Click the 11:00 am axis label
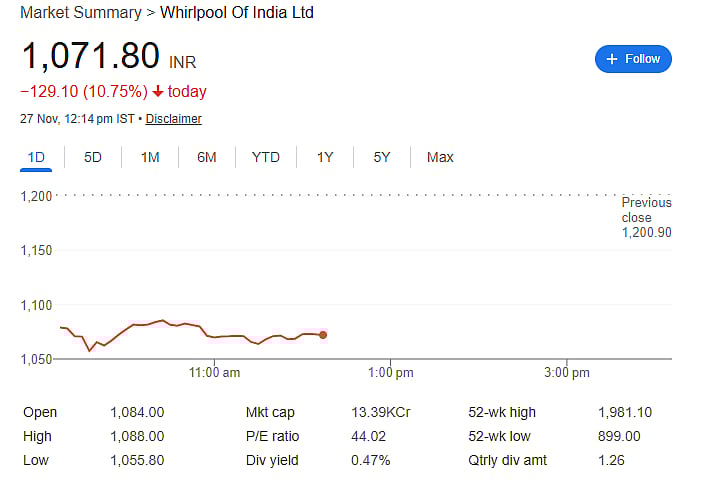707x488 pixels. click(x=214, y=373)
